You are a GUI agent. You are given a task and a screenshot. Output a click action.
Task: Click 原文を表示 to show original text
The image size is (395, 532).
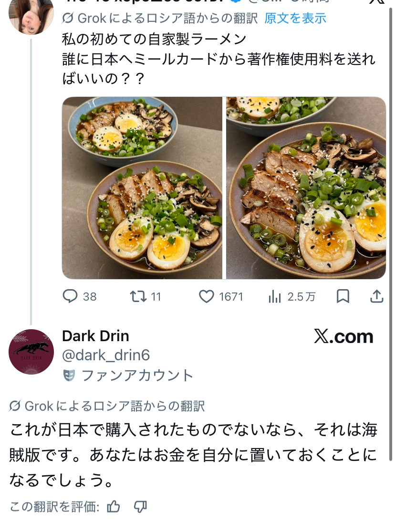(x=295, y=19)
